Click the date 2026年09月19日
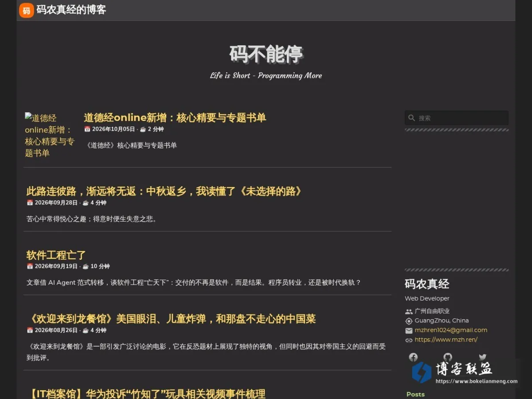 pyautogui.click(x=56, y=266)
